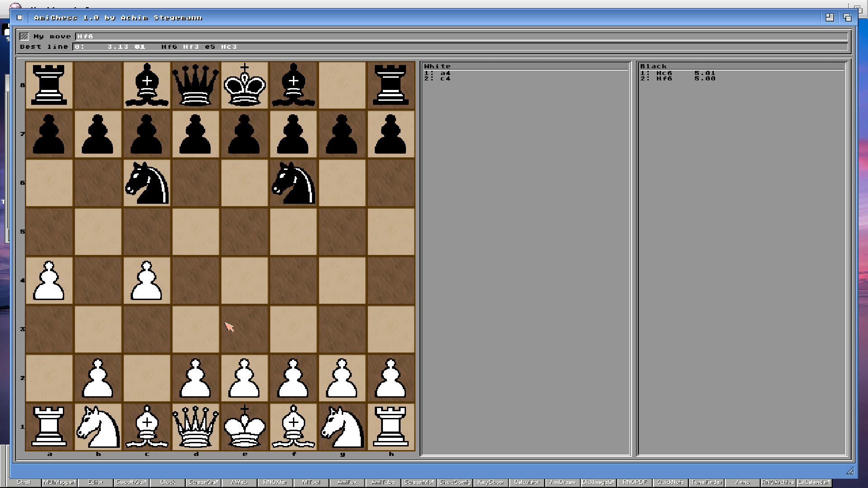
Task: Click the window close gadget in title bar
Action: [x=19, y=18]
